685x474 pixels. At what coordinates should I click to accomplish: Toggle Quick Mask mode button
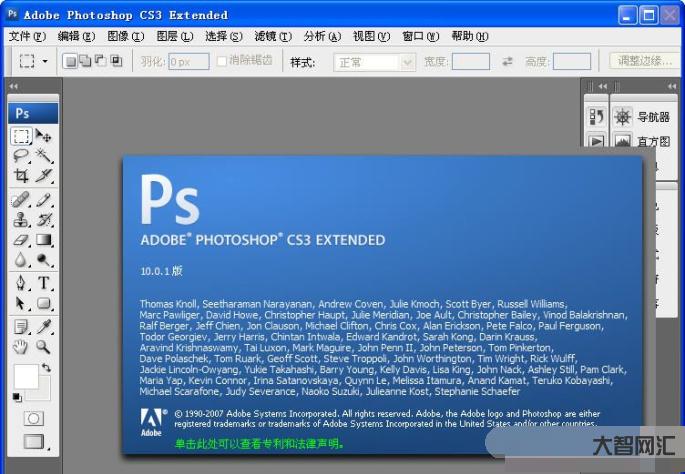tap(33, 418)
